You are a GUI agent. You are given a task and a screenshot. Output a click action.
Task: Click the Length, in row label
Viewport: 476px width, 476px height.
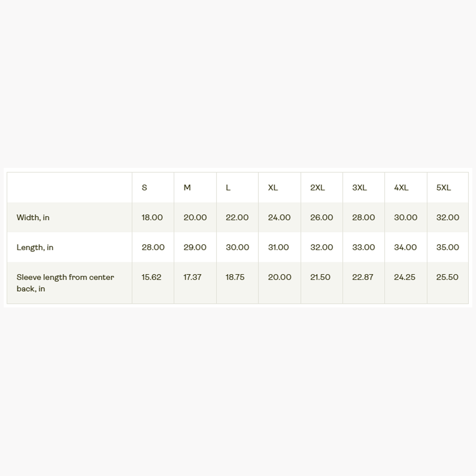35,248
